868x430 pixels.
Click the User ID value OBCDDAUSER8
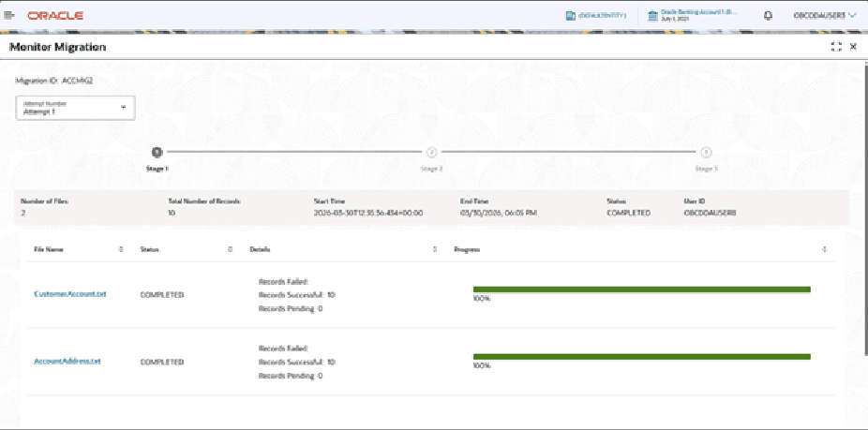711,213
